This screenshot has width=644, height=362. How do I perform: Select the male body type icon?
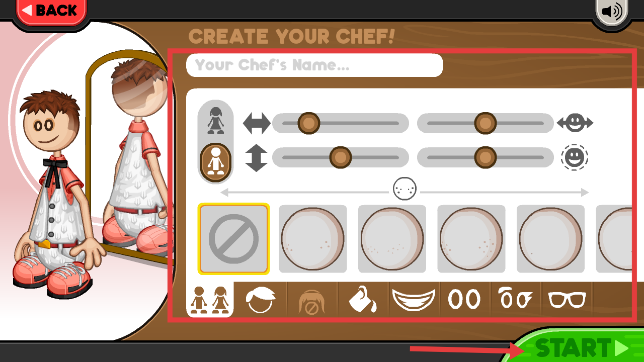(216, 161)
